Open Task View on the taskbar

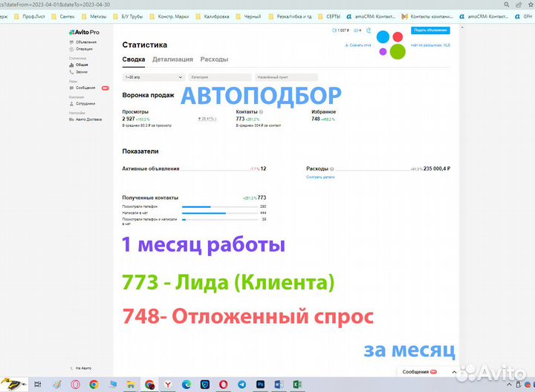coord(38,385)
